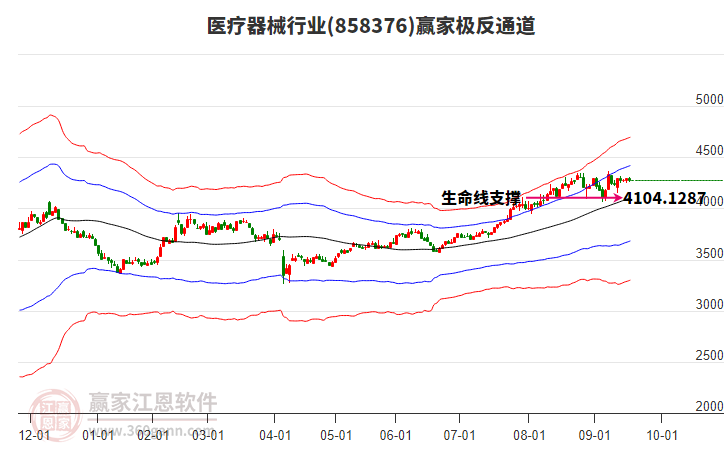The height and width of the screenshot is (450, 726).
Task: Click the 2500 y-axis label
Action: pos(709,355)
